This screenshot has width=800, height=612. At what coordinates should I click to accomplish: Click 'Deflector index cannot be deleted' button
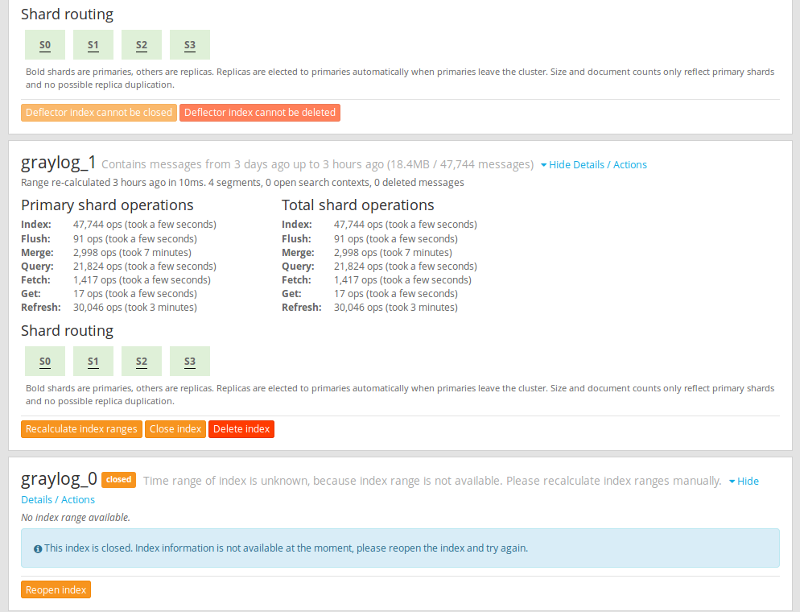[x=260, y=113]
